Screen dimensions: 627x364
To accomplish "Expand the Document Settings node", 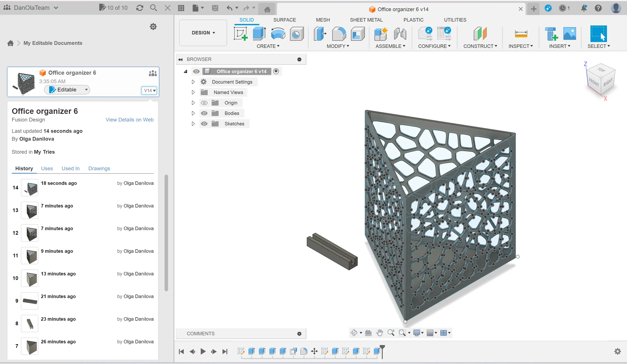I will (x=193, y=82).
